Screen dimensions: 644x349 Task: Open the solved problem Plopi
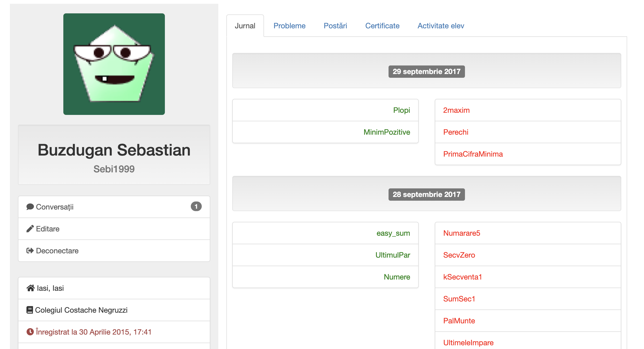(401, 110)
